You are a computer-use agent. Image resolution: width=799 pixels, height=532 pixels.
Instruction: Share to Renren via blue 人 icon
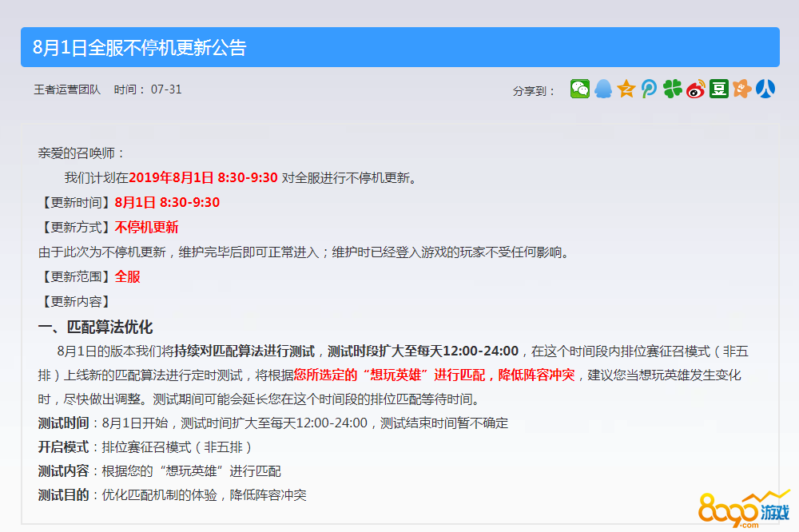pos(765,89)
